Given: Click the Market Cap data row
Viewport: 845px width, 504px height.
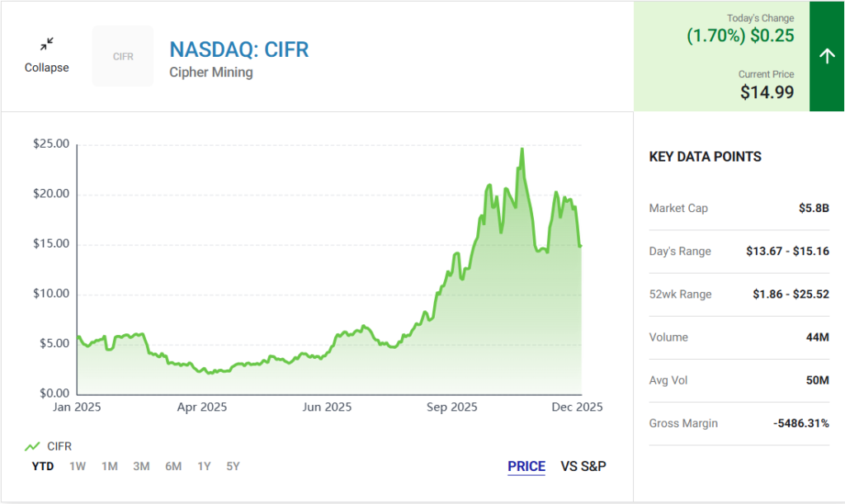Looking at the screenshot, I should (739, 209).
